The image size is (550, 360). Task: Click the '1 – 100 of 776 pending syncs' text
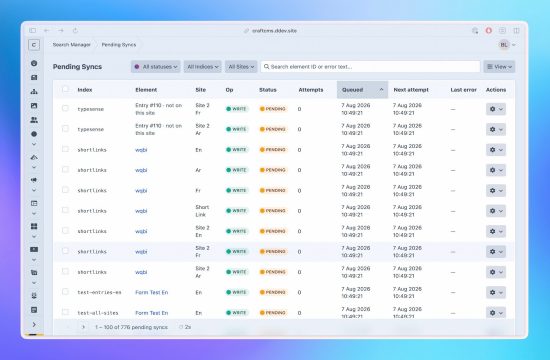tap(132, 327)
